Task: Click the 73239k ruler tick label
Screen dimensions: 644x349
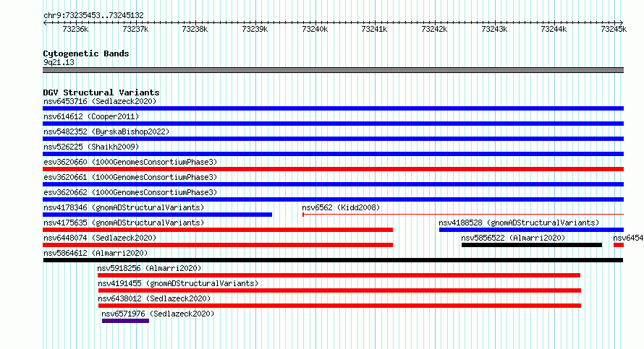Action: click(x=255, y=29)
